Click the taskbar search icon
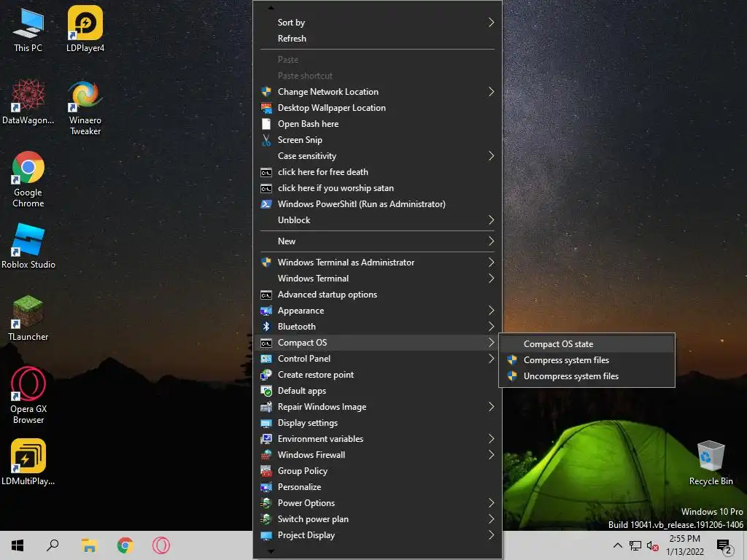 click(53, 545)
